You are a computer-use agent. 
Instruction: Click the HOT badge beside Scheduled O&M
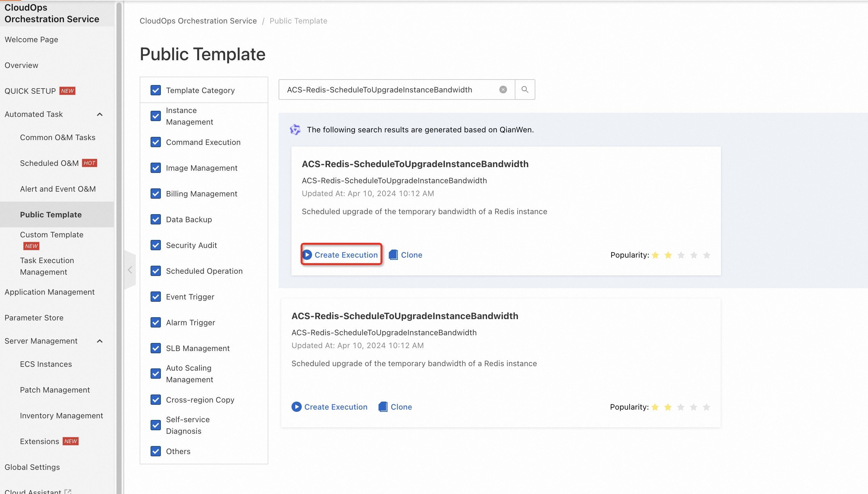[x=89, y=163]
